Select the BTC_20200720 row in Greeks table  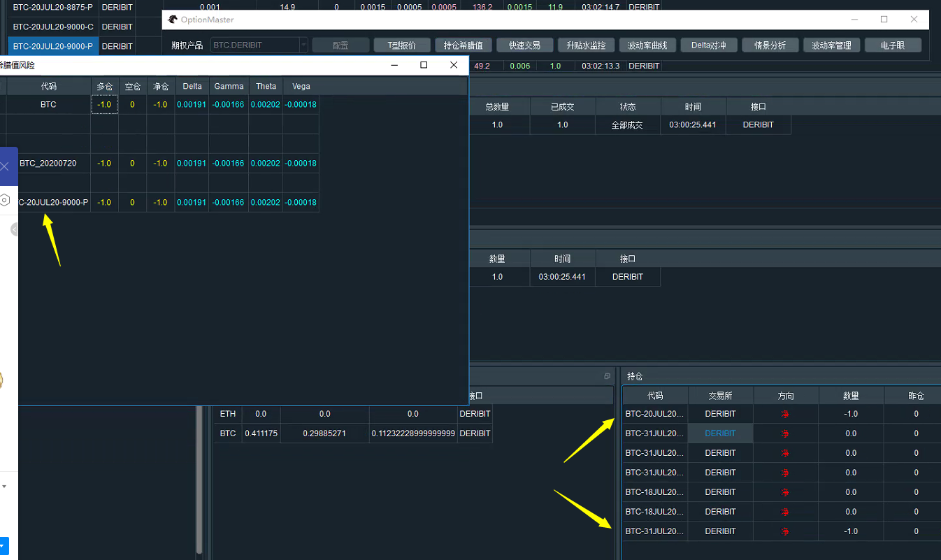[49, 163]
